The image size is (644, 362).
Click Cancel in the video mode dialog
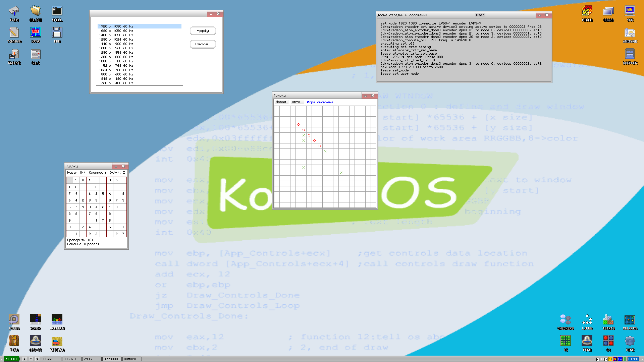pos(203,44)
